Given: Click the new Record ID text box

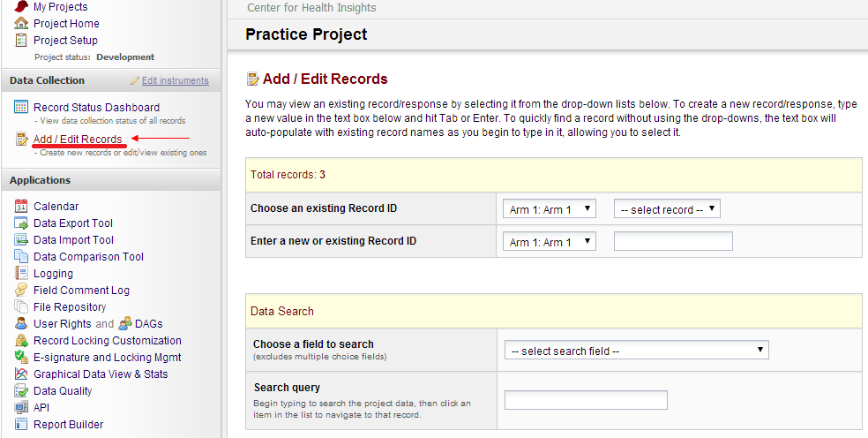Looking at the screenshot, I should pos(673,241).
